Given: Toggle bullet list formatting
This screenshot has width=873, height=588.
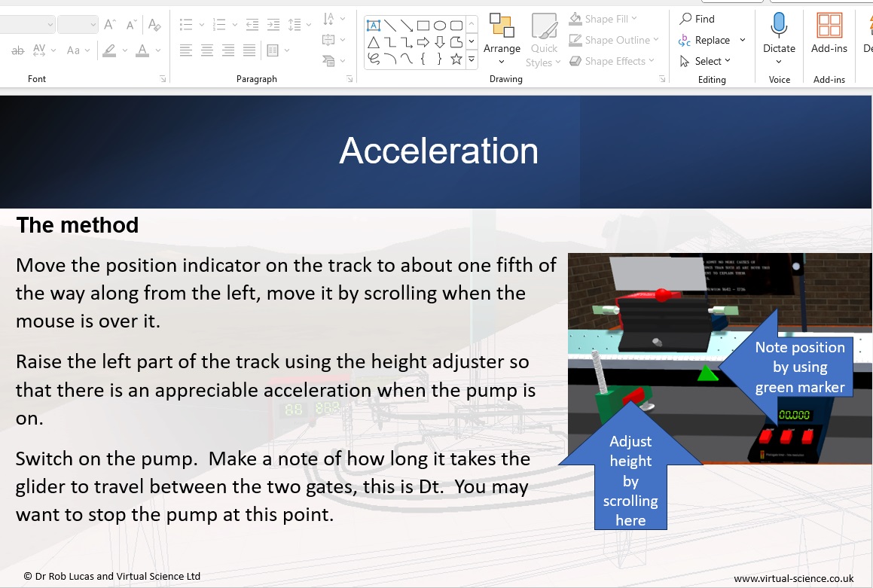Looking at the screenshot, I should 186,25.
